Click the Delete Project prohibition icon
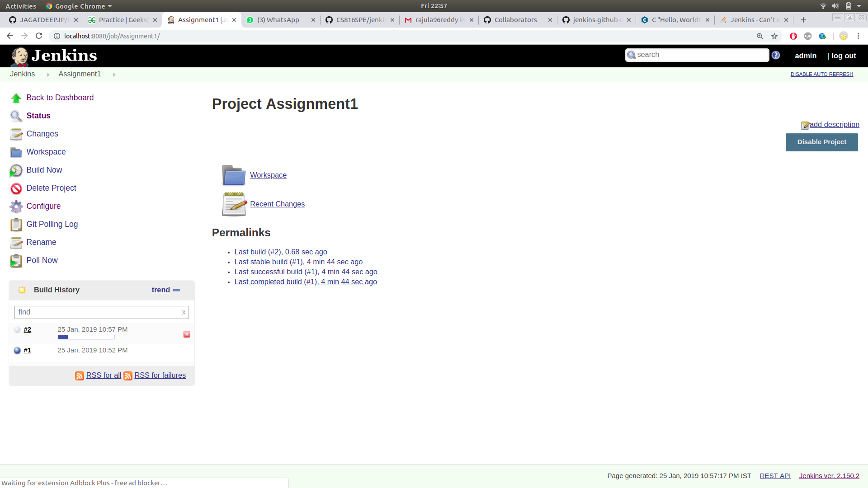Viewport: 868px width, 488px height. pyautogui.click(x=16, y=188)
